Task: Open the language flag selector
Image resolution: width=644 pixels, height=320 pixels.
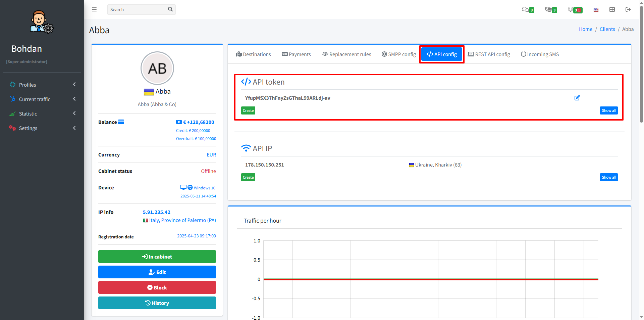Action: (x=596, y=10)
